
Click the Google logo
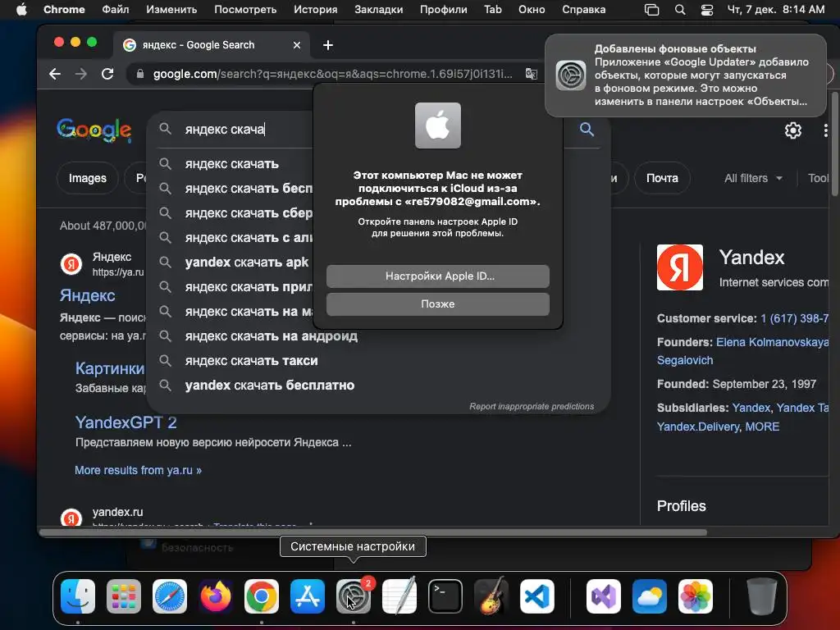[94, 130]
